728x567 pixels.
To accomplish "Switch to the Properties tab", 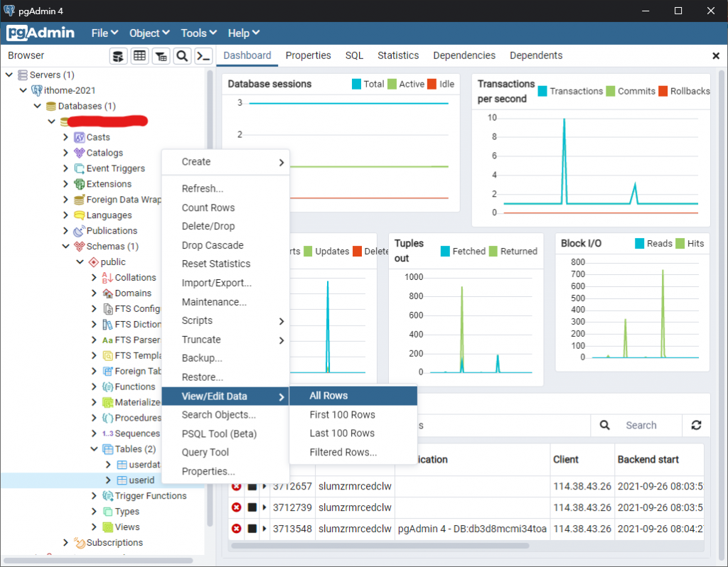I will (x=309, y=55).
